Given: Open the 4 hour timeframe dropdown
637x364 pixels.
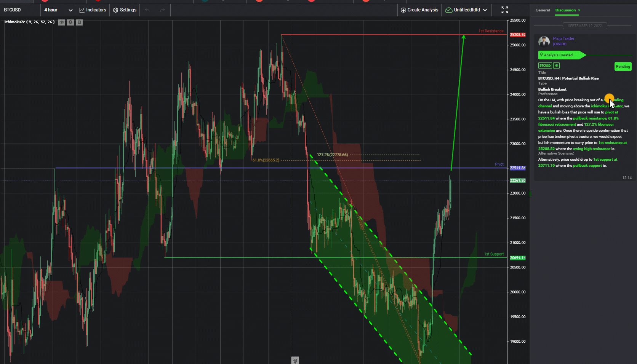Looking at the screenshot, I should point(58,10).
